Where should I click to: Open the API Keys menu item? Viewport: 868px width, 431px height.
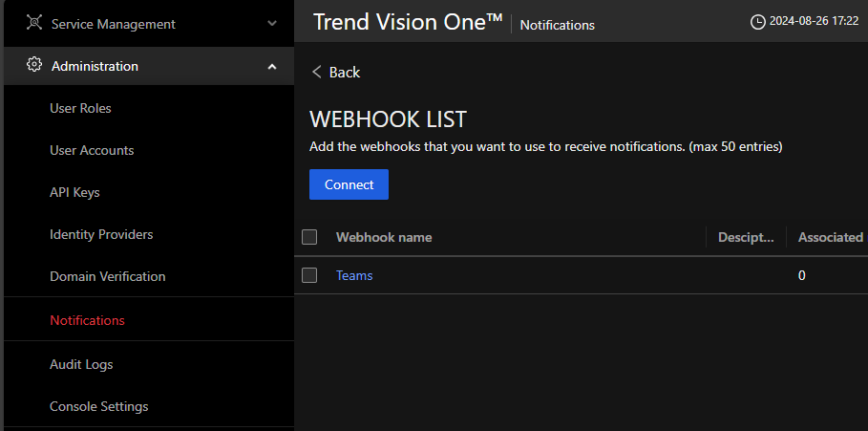[74, 192]
